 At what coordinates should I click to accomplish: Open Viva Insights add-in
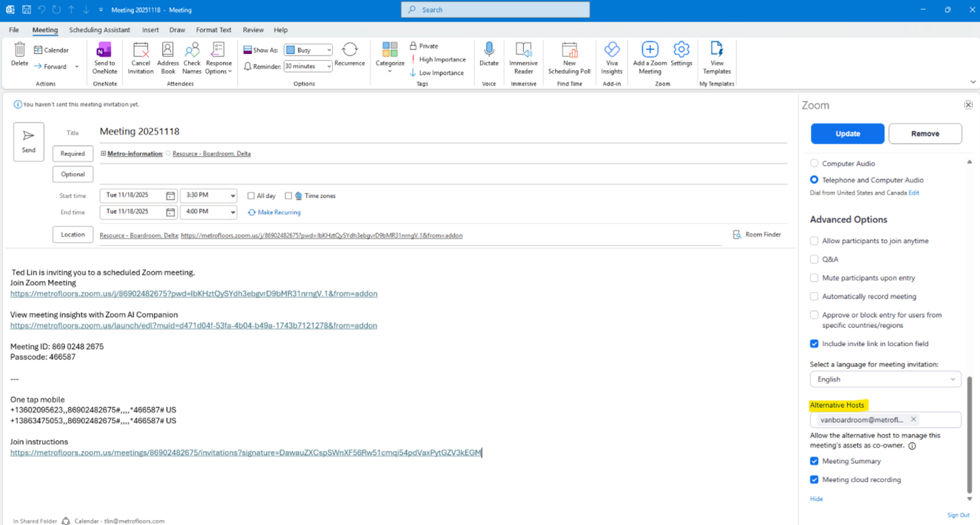[x=611, y=58]
